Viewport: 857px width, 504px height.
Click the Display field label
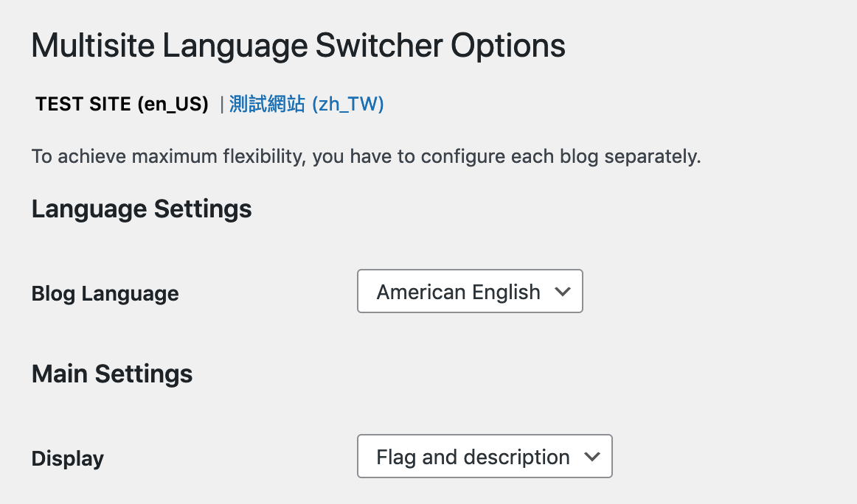click(x=68, y=458)
